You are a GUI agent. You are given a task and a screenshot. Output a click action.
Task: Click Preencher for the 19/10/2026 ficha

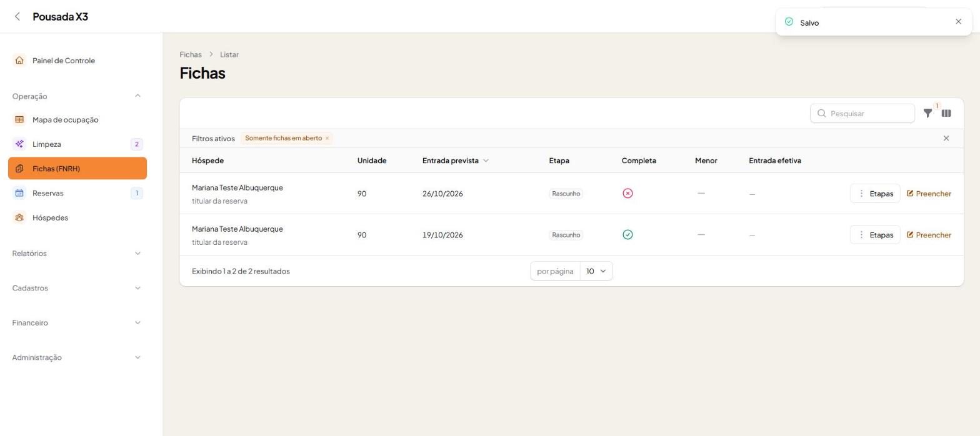[929, 235]
